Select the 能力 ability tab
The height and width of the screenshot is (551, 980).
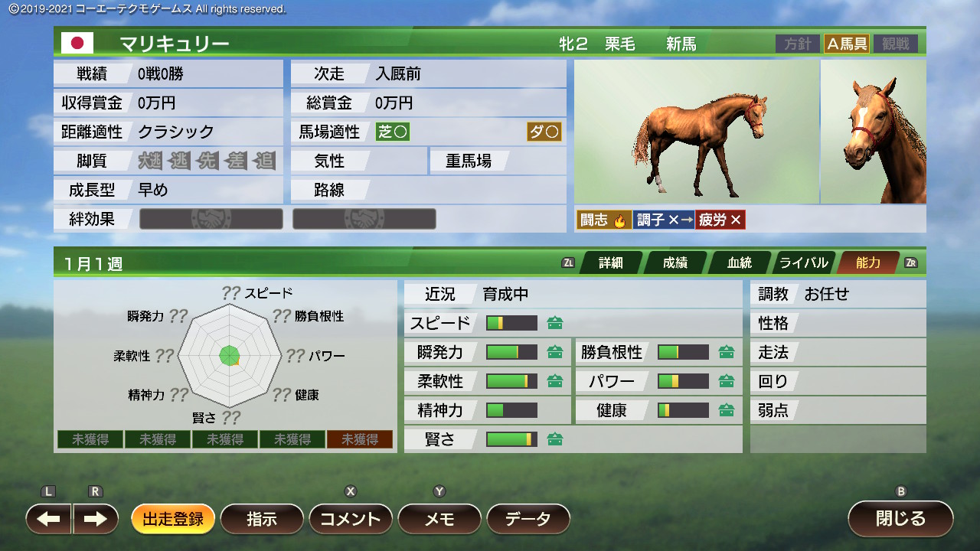click(x=868, y=262)
